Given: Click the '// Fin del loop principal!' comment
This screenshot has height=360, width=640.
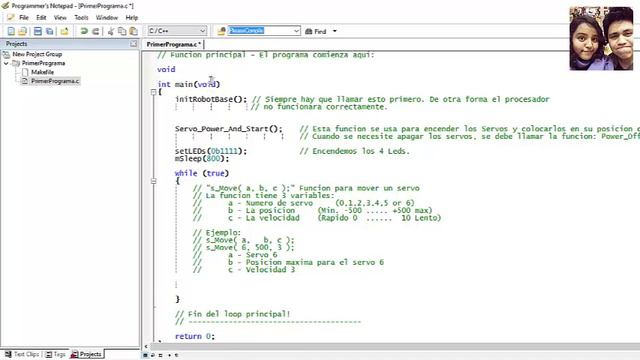Looking at the screenshot, I should (233, 314).
